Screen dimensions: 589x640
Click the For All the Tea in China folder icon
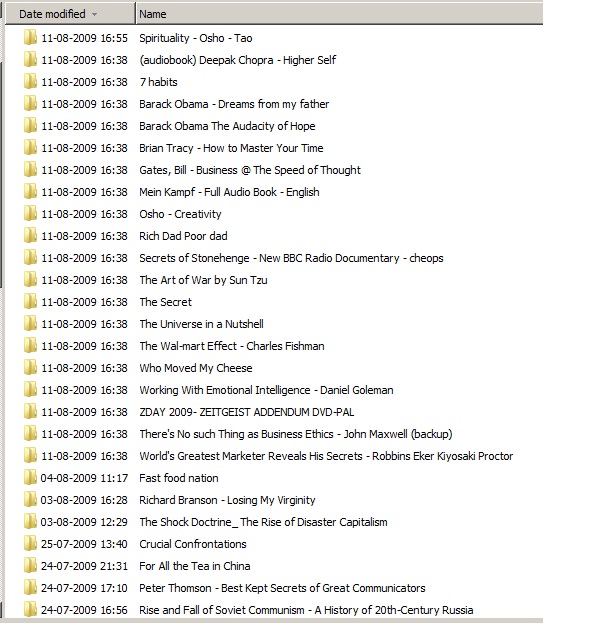click(30, 566)
